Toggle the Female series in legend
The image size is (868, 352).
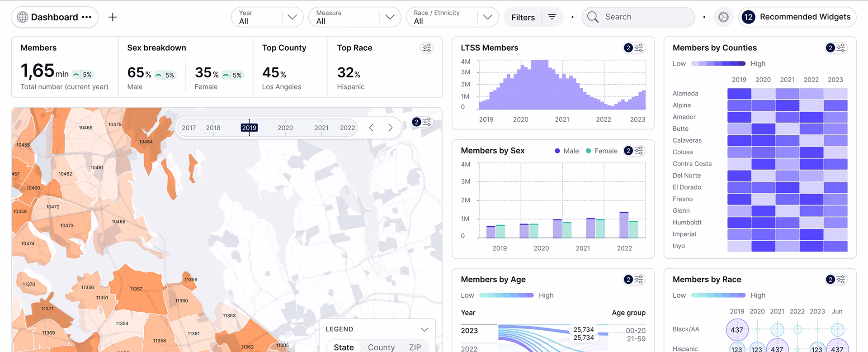601,151
